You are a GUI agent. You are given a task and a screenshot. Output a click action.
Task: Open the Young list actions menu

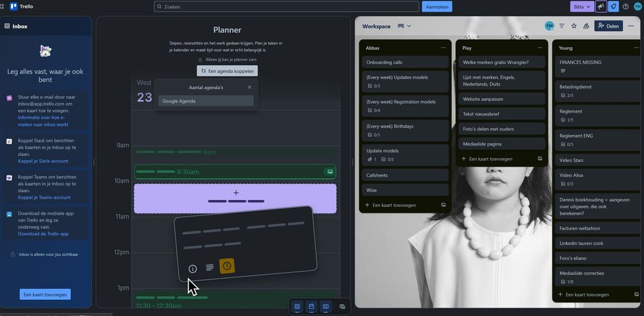coord(636,48)
